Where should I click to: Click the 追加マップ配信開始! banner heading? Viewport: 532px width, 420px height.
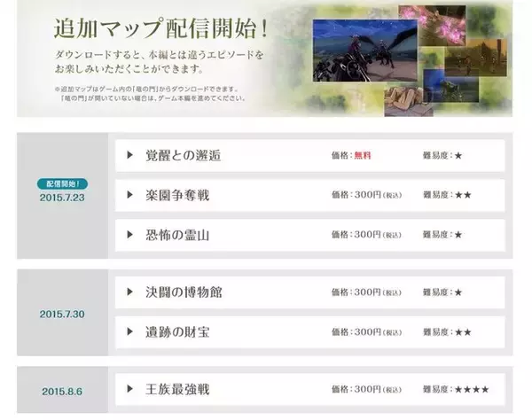pyautogui.click(x=160, y=28)
